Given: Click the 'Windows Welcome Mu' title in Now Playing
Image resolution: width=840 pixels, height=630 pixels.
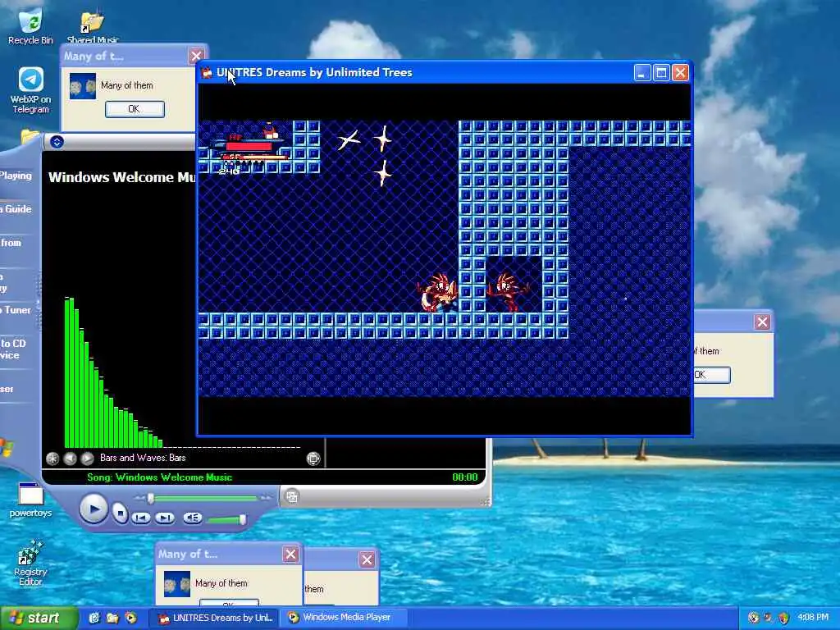Looking at the screenshot, I should (122, 177).
